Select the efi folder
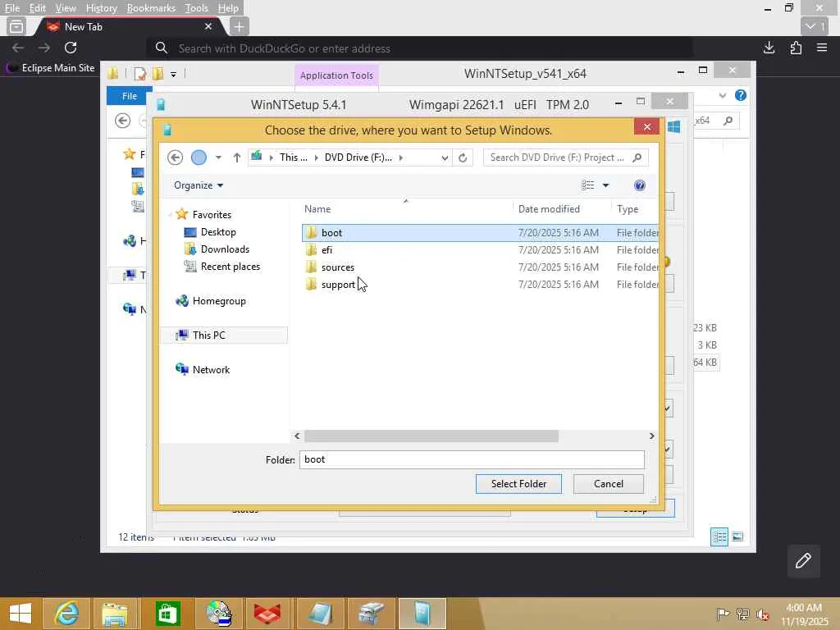Screen dimensions: 840x630 coord(480,249)
